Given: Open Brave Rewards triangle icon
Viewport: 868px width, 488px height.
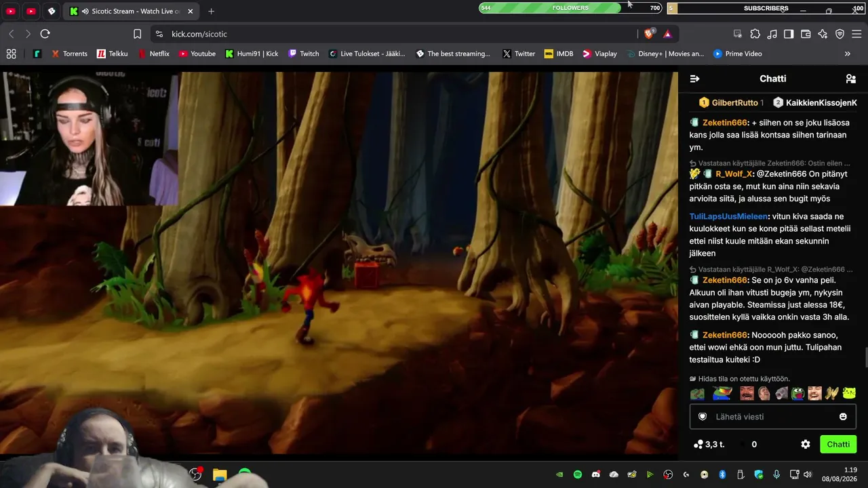Looking at the screenshot, I should coord(667,34).
